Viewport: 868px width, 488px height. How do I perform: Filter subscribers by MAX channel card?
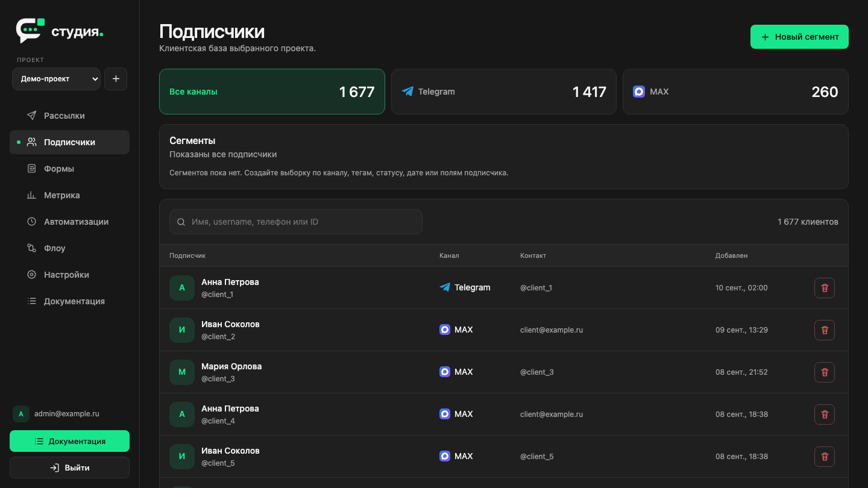click(735, 92)
